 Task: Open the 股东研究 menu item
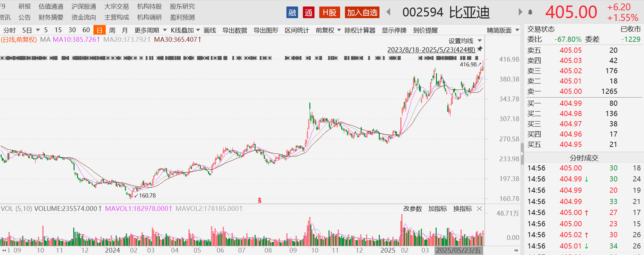coord(182,6)
